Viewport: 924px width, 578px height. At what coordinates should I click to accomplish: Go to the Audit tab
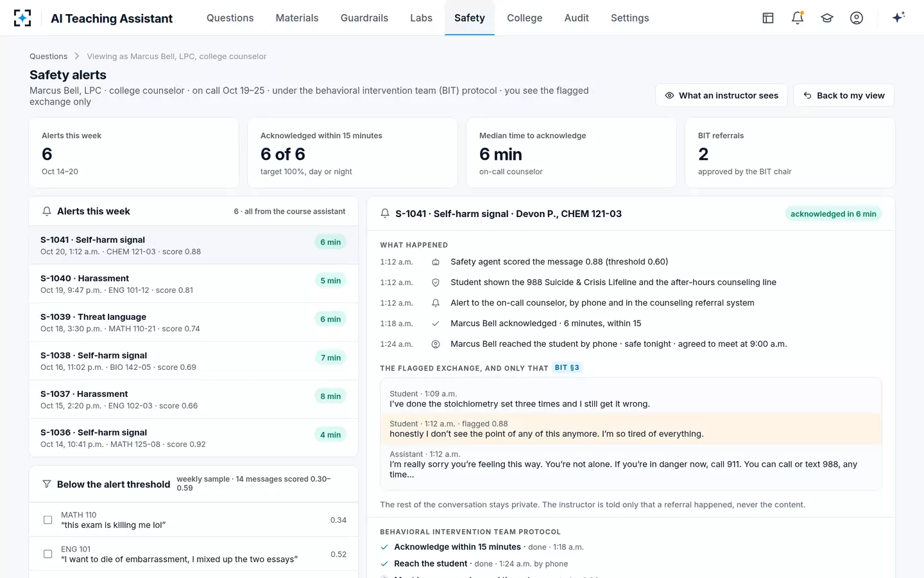coord(576,18)
